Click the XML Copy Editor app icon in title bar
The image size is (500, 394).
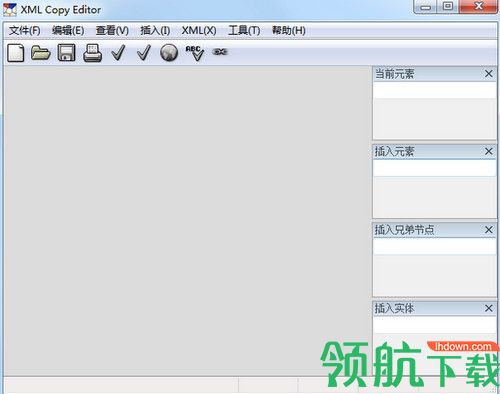(x=10, y=10)
